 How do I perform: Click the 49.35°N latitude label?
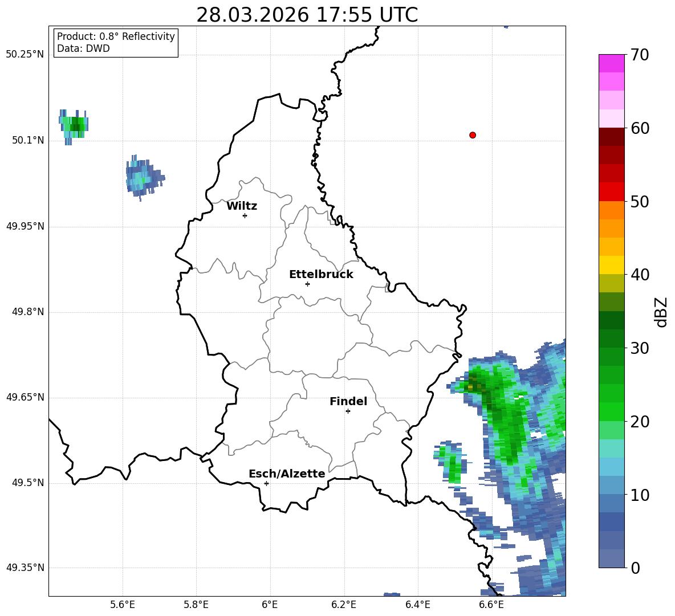click(25, 568)
